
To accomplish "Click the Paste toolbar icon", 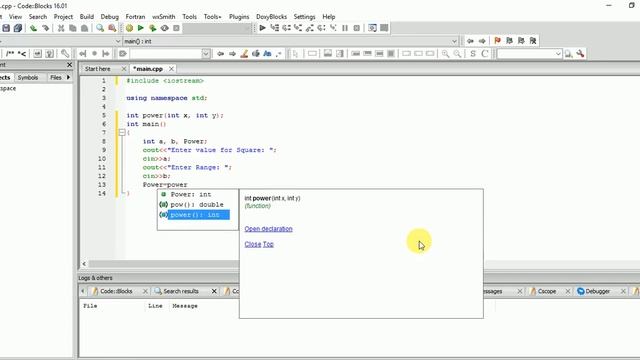I will 84,28.
